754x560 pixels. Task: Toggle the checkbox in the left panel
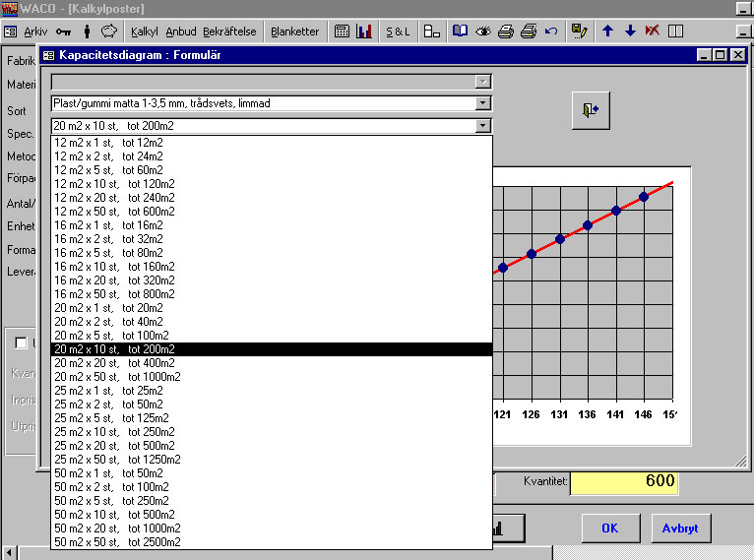[21, 342]
